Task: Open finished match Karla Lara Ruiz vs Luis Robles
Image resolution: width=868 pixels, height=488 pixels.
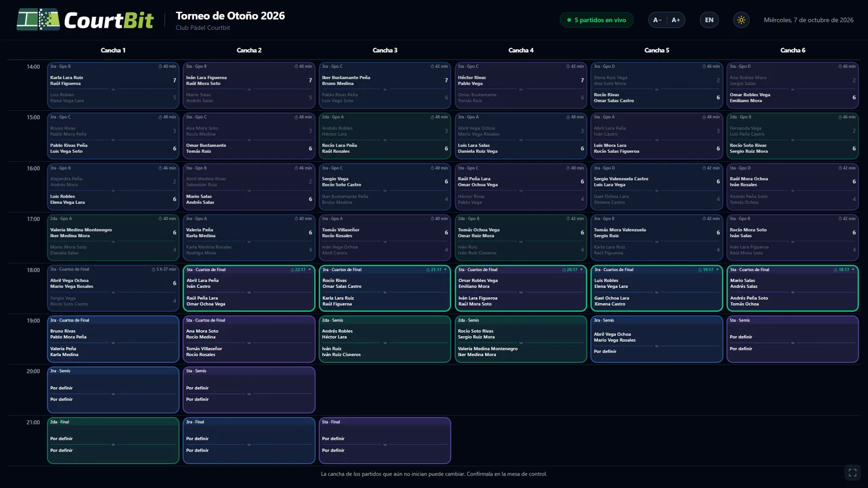Action: pos(113,85)
